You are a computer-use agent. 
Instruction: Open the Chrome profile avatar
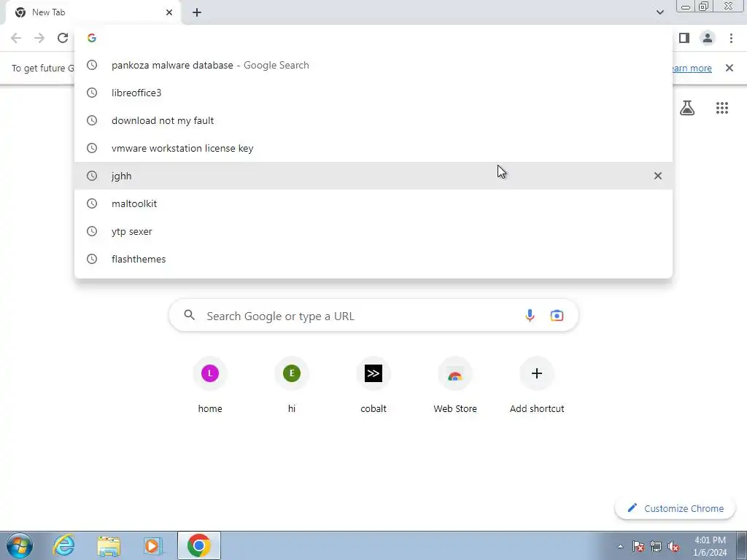(x=708, y=38)
